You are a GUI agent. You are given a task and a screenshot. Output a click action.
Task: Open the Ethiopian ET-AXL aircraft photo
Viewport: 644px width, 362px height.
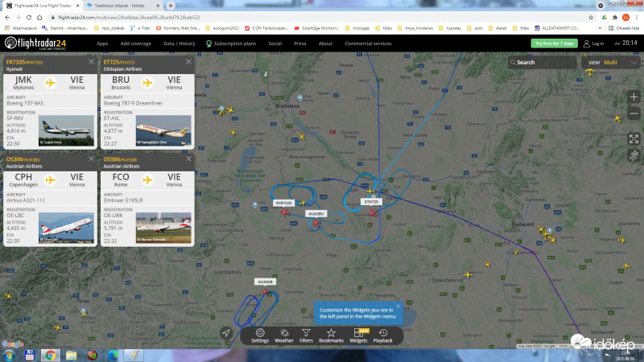tap(163, 130)
